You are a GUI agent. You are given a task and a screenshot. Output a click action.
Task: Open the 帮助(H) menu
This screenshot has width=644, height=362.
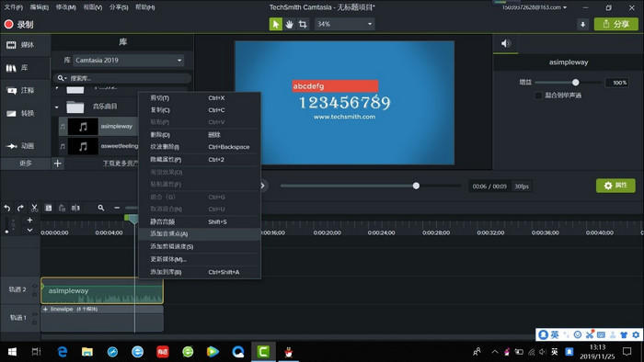tap(145, 7)
